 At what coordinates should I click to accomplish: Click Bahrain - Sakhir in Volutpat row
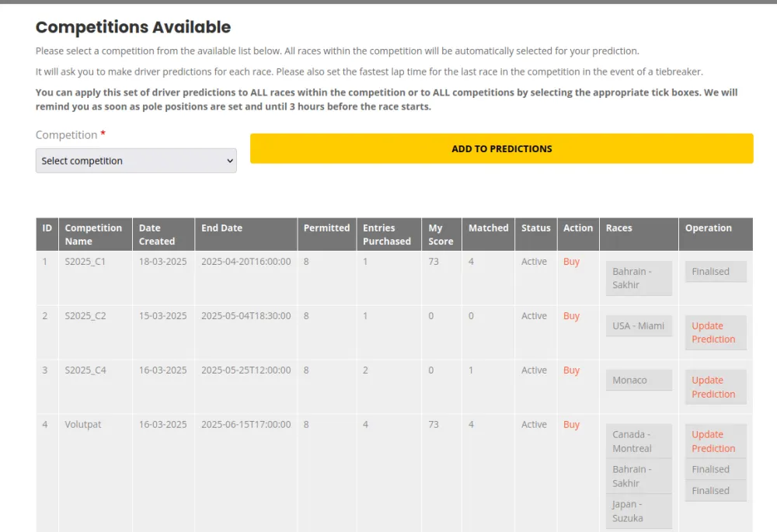click(638, 476)
